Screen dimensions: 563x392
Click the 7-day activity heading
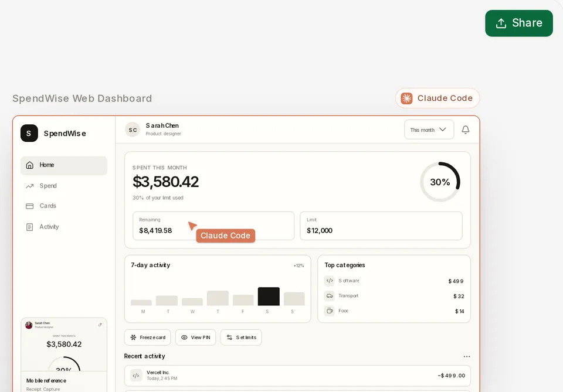tap(151, 265)
